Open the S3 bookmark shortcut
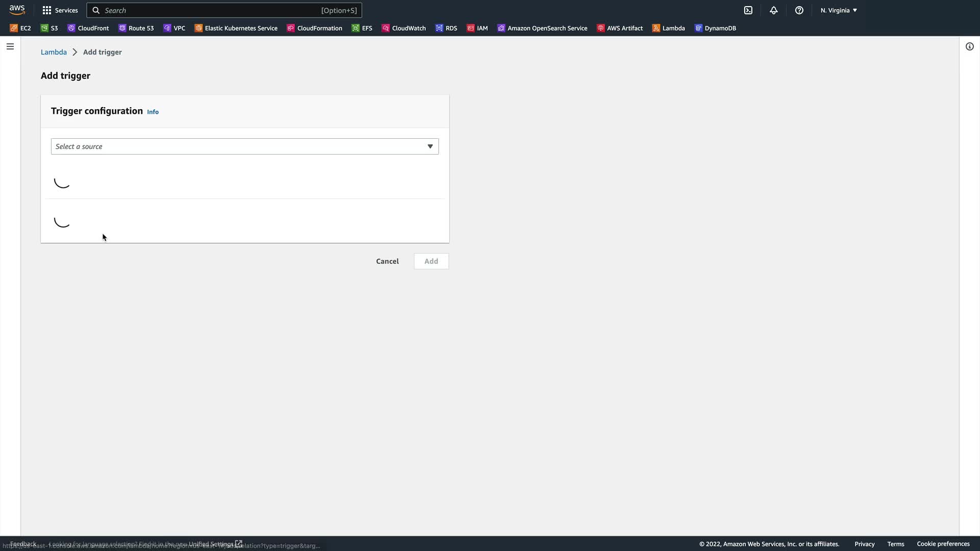The height and width of the screenshot is (551, 980). (50, 28)
